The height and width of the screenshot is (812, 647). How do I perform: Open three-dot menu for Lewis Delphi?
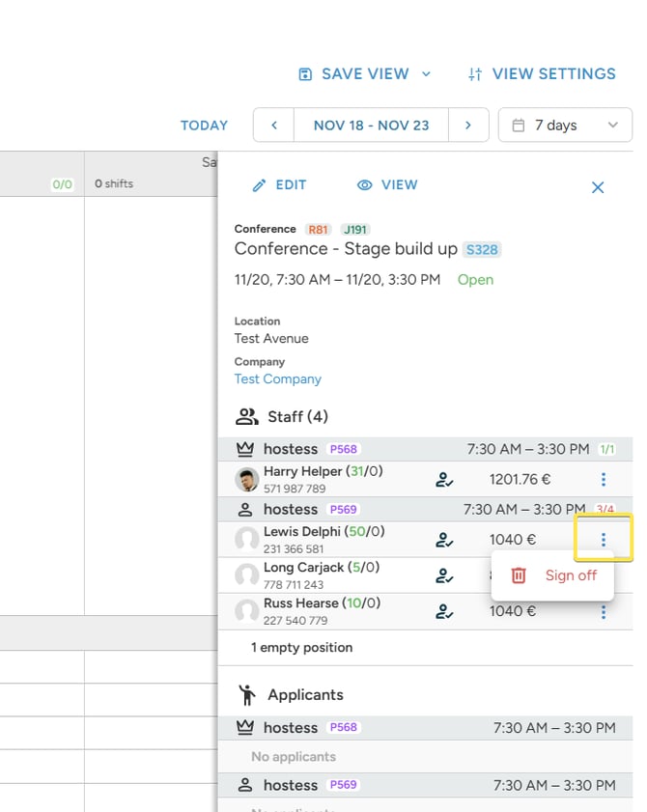(603, 540)
